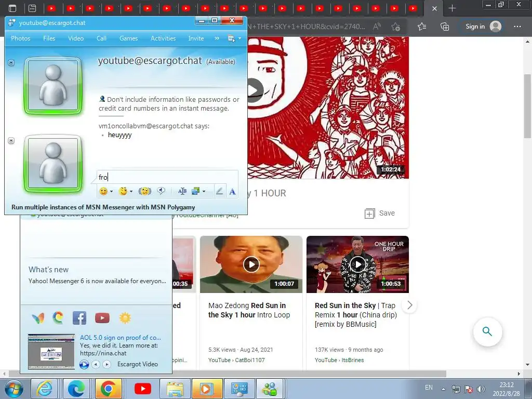Open the background pictures icon in chat toolbar
532x399 pixels.
(196, 191)
